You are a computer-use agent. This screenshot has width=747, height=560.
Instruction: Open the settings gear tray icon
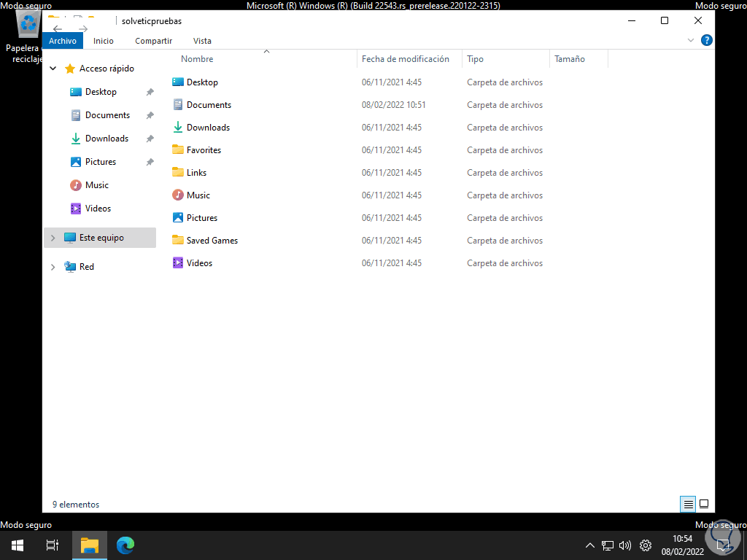coord(646,545)
